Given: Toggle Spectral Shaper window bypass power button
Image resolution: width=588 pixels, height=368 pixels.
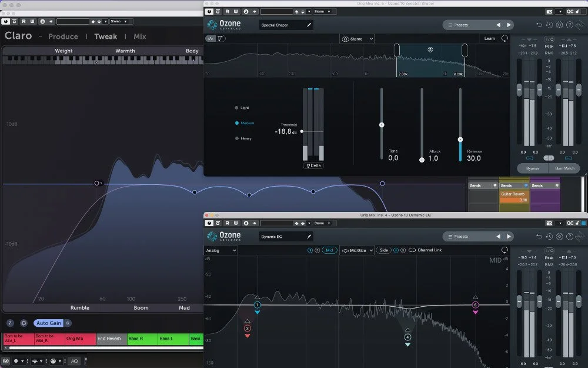Looking at the screenshot, I should click(209, 12).
